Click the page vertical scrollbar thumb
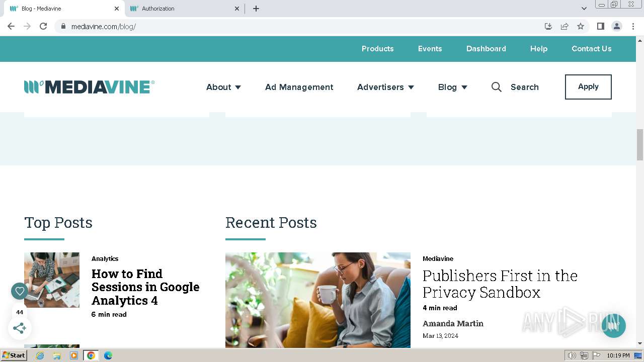The width and height of the screenshot is (644, 362). pos(639,145)
